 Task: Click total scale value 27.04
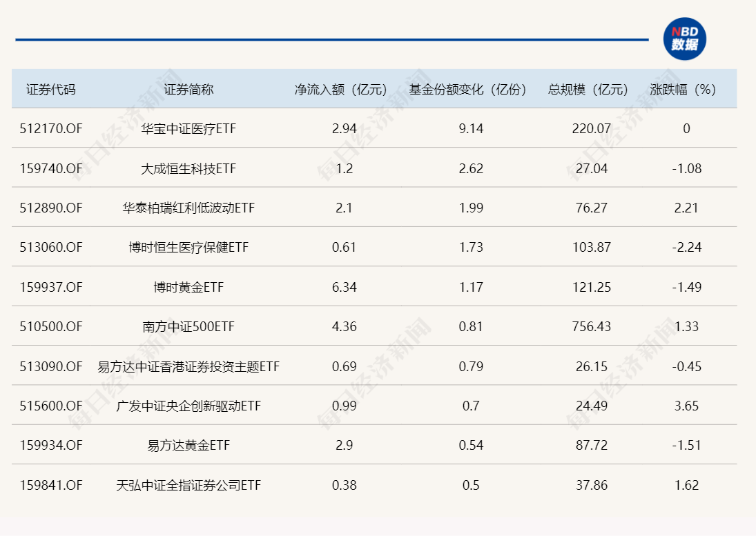tap(592, 168)
